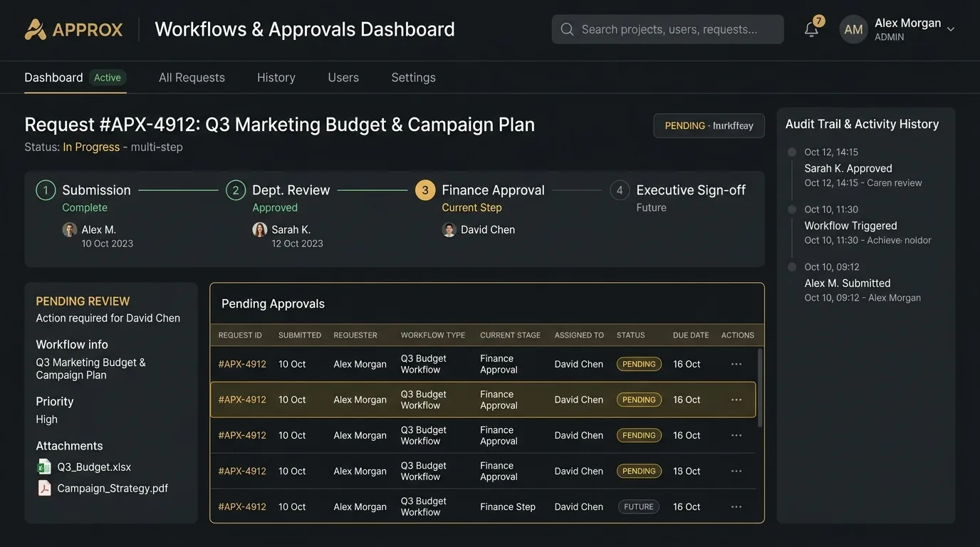Click Sarah K. avatar under Dept. Review
Screen dimensions: 980x547
(260, 229)
